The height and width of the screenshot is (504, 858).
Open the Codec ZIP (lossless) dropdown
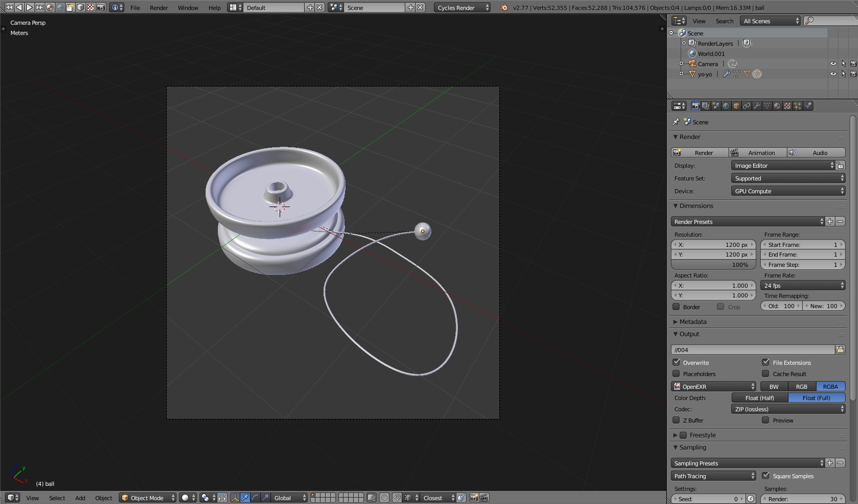point(788,409)
